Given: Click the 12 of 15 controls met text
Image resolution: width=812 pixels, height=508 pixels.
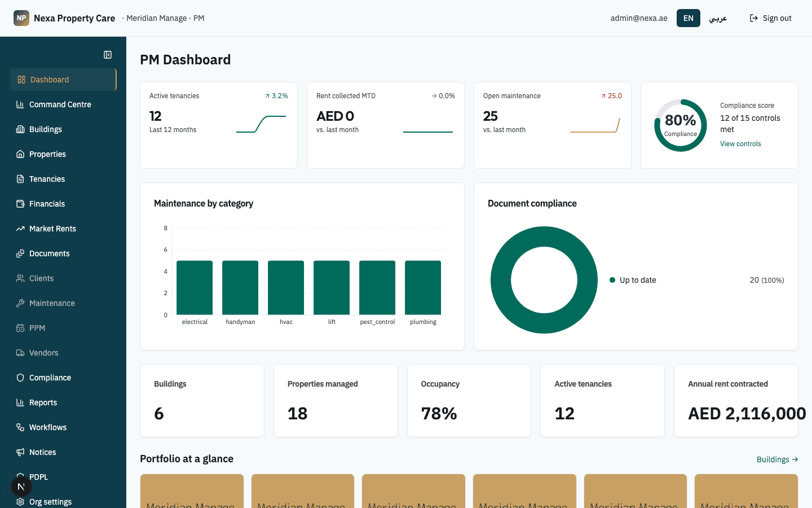Looking at the screenshot, I should tap(750, 124).
